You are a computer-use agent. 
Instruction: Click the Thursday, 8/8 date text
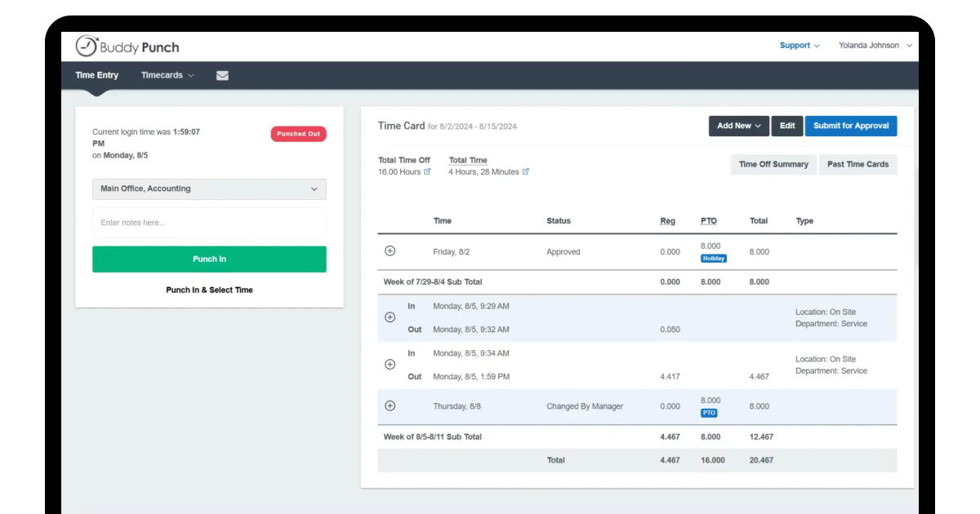pyautogui.click(x=457, y=406)
